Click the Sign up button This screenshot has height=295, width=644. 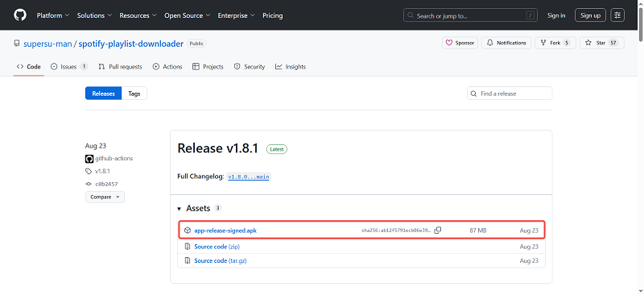590,15
